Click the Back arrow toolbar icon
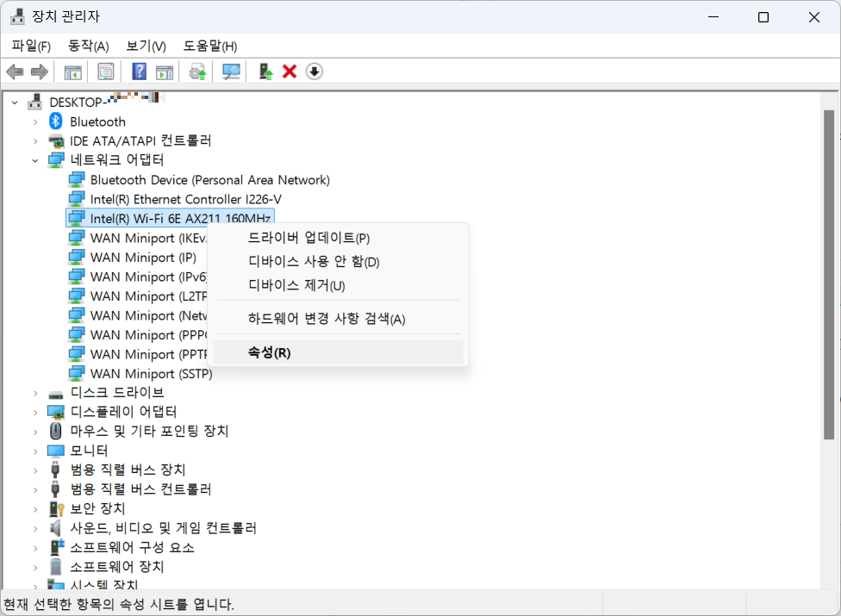This screenshot has height=616, width=841. point(15,72)
